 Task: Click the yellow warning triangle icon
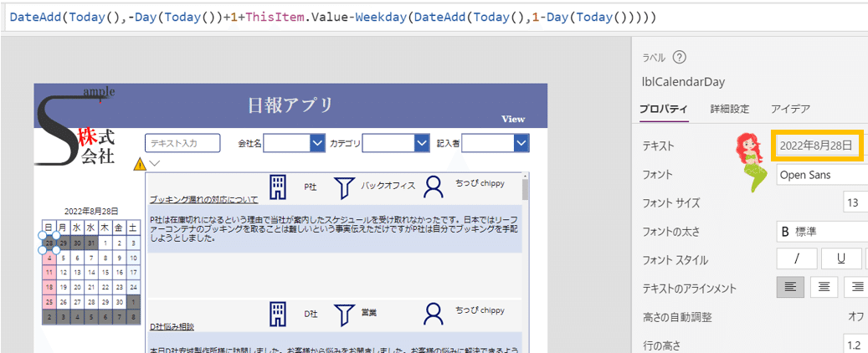141,164
